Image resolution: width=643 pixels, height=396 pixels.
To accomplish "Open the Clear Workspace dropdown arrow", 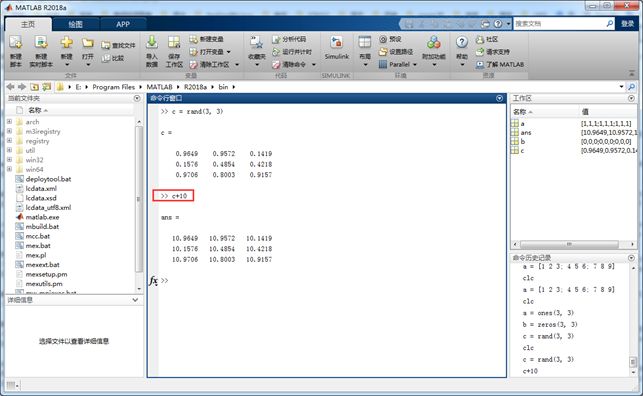I will (x=237, y=65).
